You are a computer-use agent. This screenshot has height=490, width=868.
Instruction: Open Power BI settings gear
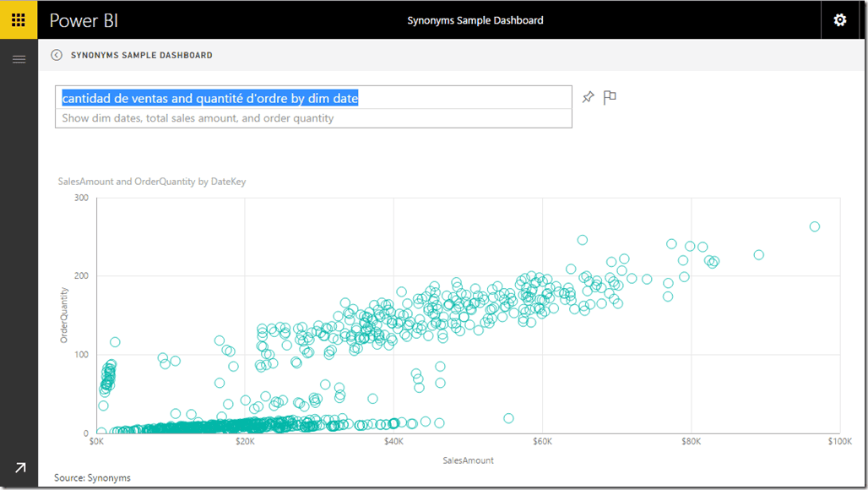tap(839, 19)
